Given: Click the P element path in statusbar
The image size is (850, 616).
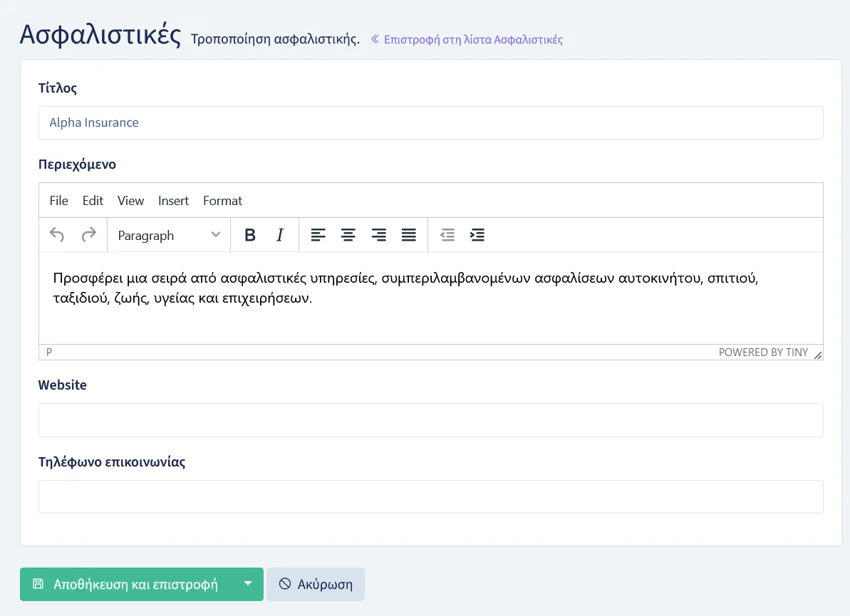Looking at the screenshot, I should (49, 353).
